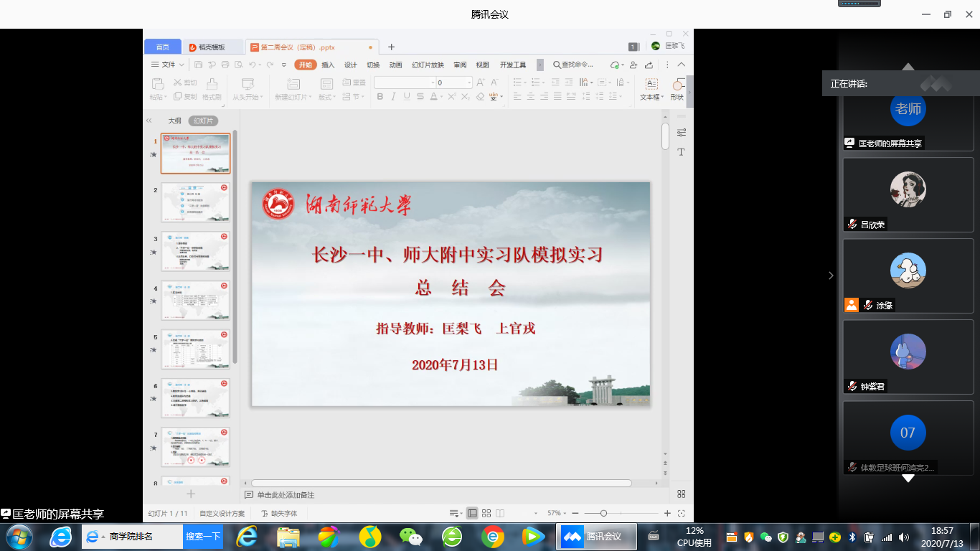The image size is (980, 551).
Task: Click the zoom slider handle
Action: tap(603, 513)
